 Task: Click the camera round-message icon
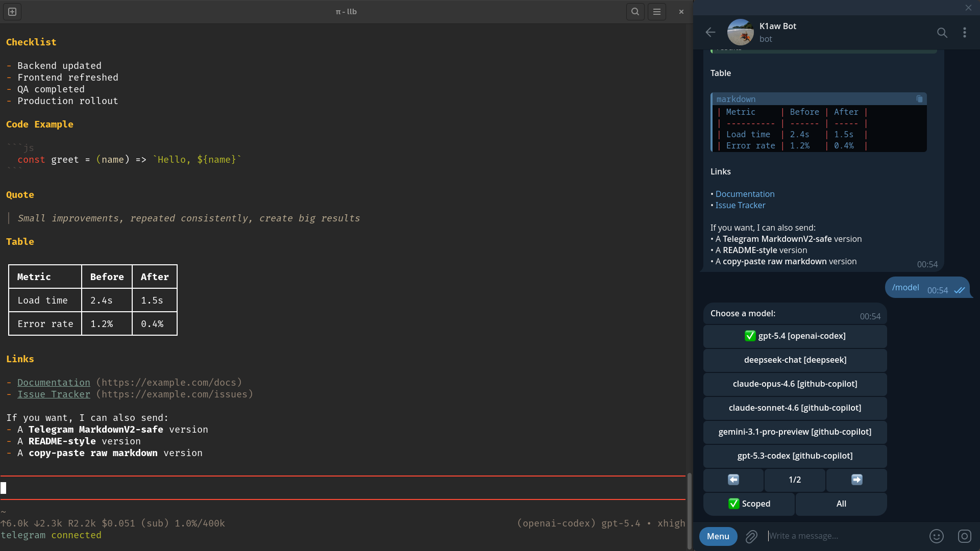(965, 536)
